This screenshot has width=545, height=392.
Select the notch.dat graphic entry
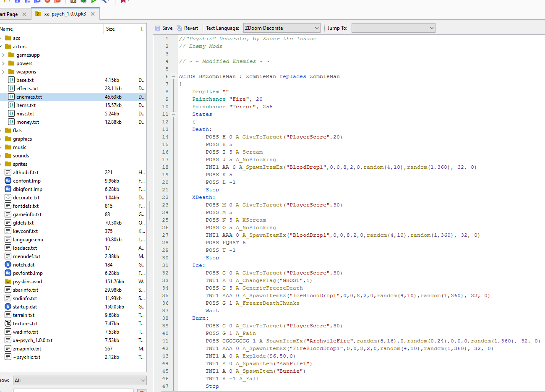(x=23, y=265)
